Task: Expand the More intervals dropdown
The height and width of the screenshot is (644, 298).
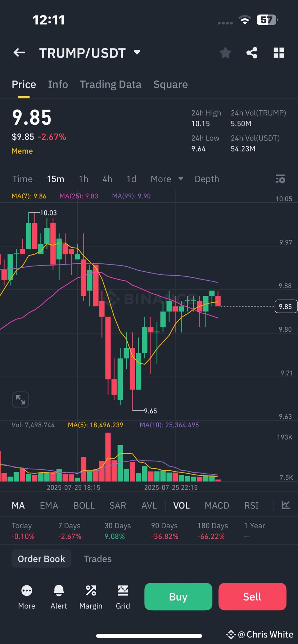Action: tap(167, 179)
